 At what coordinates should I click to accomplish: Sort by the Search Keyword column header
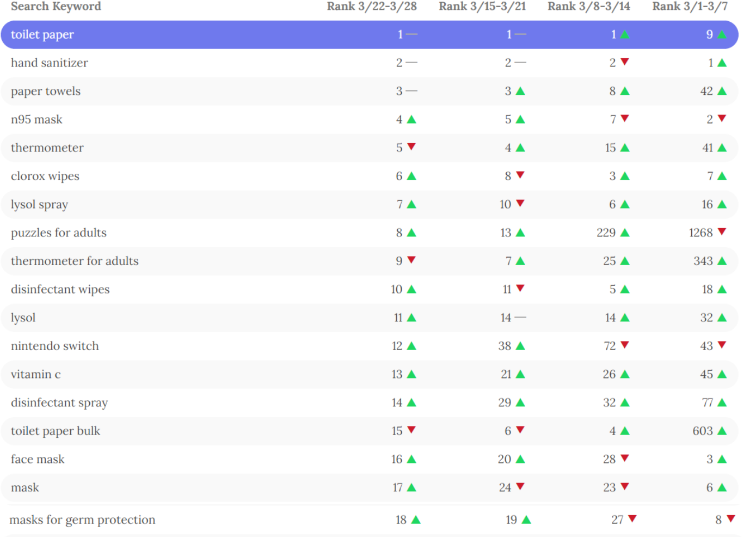56,7
